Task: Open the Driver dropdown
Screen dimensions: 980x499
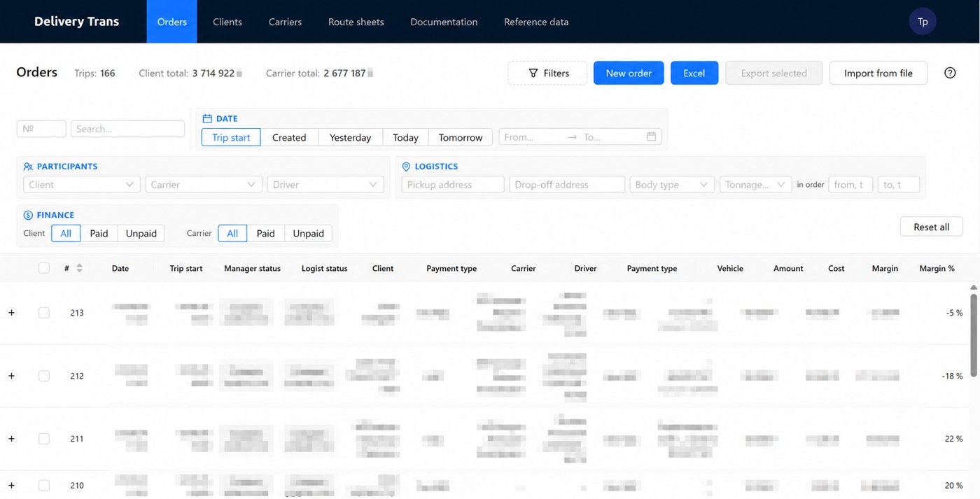Action: tap(325, 185)
